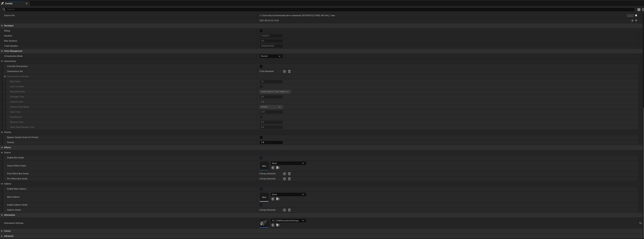Browse to Attenuation Settings asset in Content Browser
Image resolution: width=644 pixels, height=239 pixels.
[x=278, y=225]
